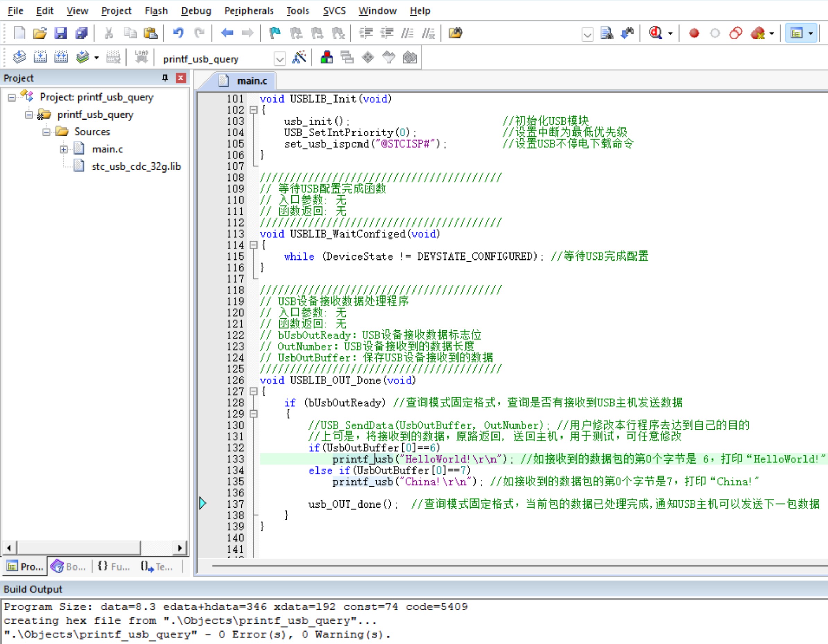
Task: Click the line number 126 in the gutter
Action: [x=235, y=381]
